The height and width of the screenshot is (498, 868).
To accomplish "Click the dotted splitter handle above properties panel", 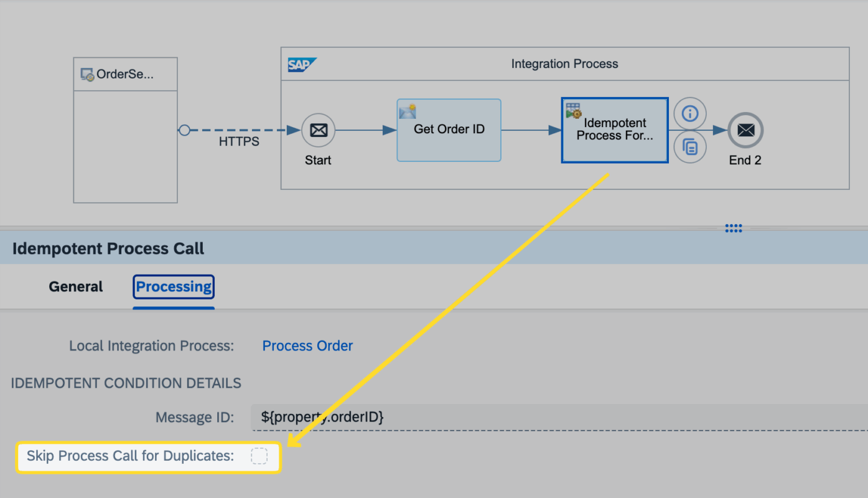I will [734, 228].
